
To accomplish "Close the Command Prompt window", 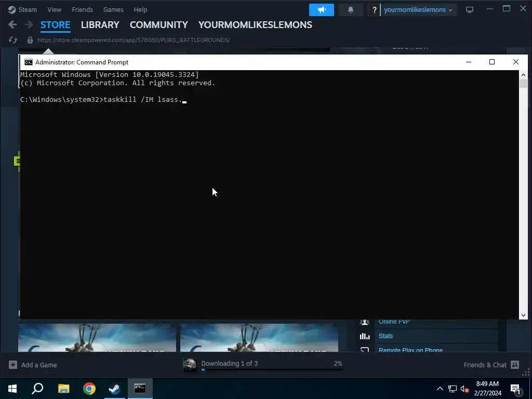I will [516, 62].
